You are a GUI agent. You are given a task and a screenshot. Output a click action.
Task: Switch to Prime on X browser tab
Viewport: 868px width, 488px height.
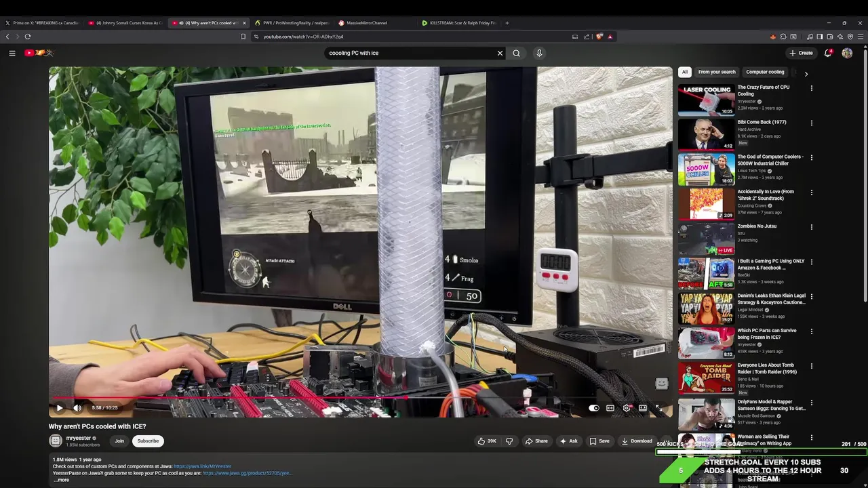[42, 23]
